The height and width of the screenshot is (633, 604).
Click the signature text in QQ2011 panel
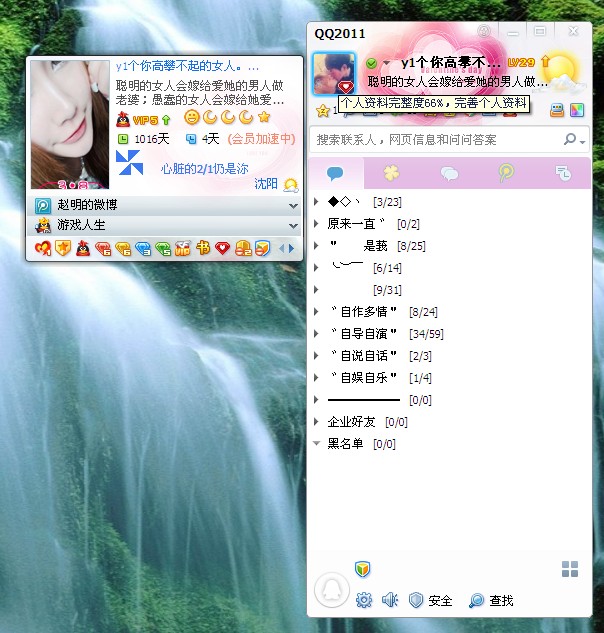(457, 82)
